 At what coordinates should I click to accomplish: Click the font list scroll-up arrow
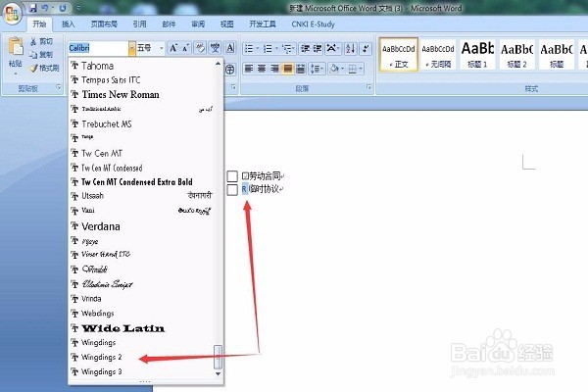(x=218, y=64)
